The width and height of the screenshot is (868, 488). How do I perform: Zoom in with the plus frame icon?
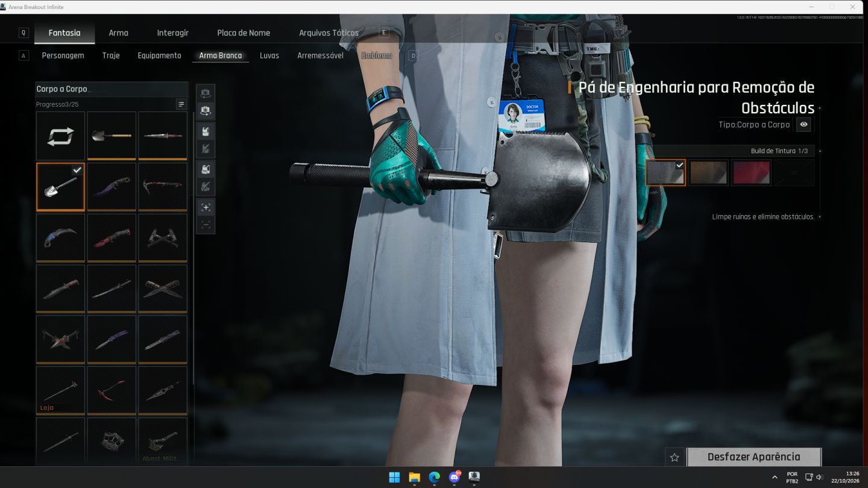click(x=206, y=207)
